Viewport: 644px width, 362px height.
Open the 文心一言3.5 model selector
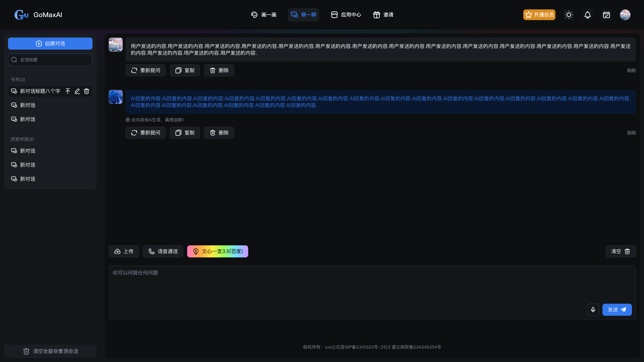(217, 251)
